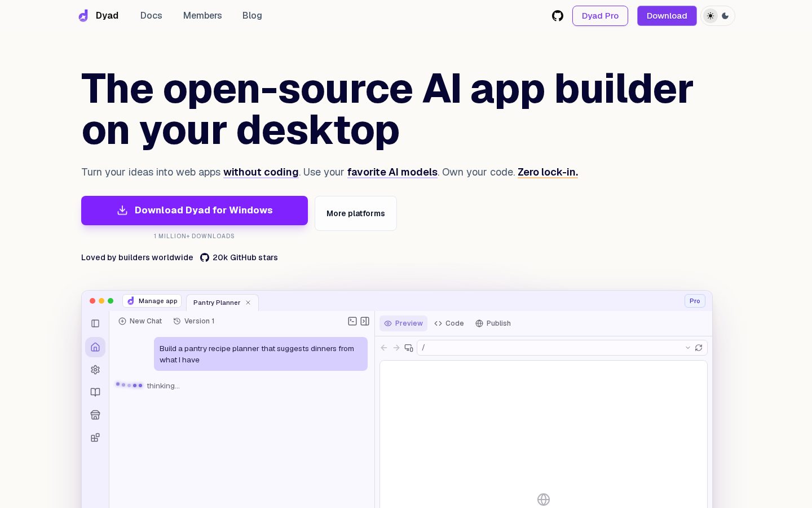Open the Blog page
Screen dimensions: 812x508
click(252, 16)
